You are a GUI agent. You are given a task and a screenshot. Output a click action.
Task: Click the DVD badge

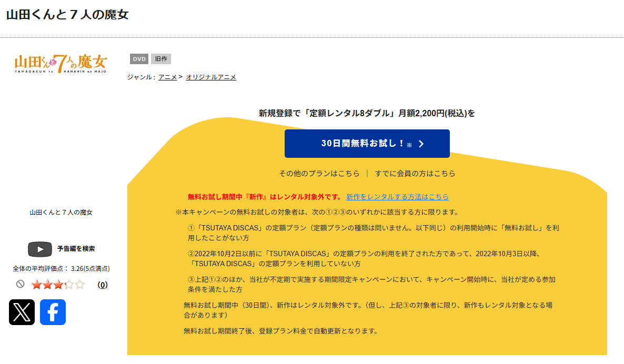pyautogui.click(x=139, y=59)
